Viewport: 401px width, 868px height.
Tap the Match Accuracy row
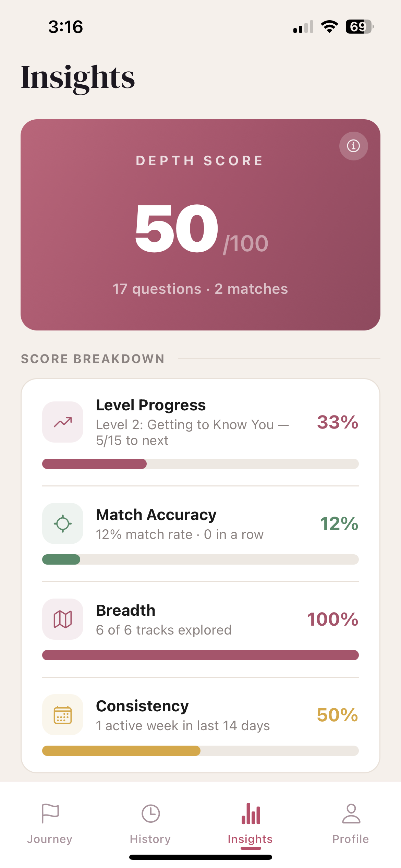200,523
